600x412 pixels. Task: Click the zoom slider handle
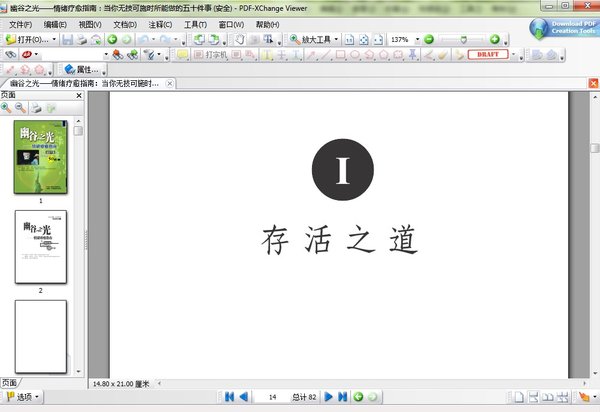(x=461, y=39)
